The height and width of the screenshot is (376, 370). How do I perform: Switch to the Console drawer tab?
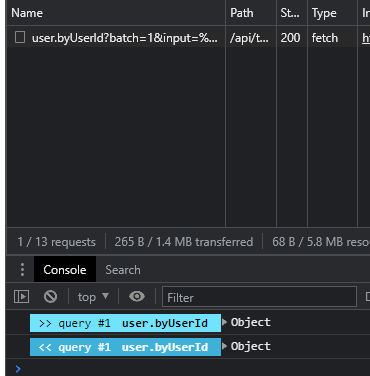65,269
